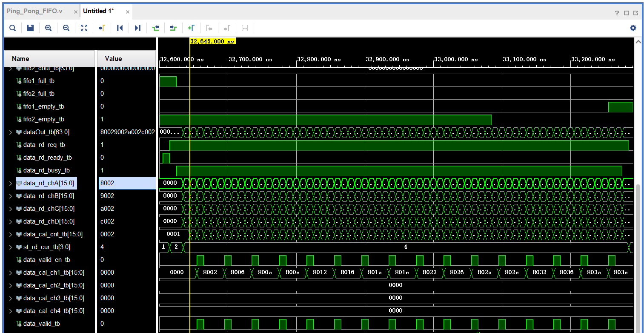The image size is (644, 333).
Task: Open the waveform settings gear
Action: pyautogui.click(x=633, y=28)
